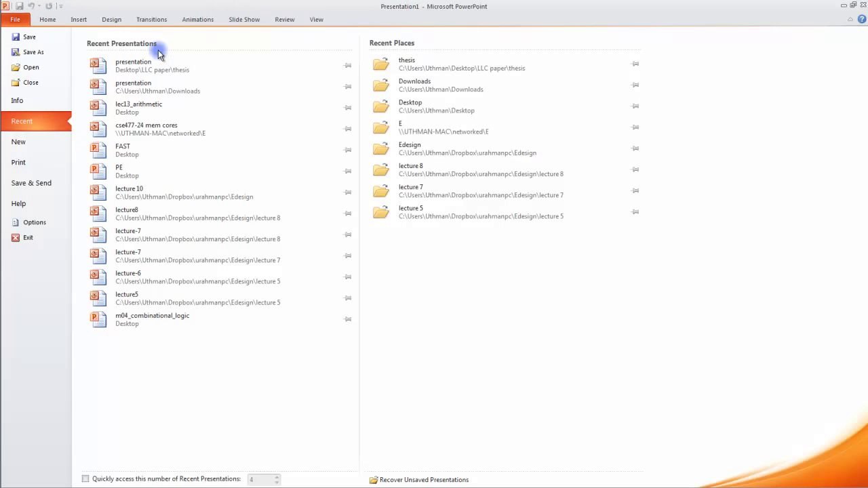The width and height of the screenshot is (868, 488).
Task: Click the Desktop folder icon in Recent Places
Action: coord(381,106)
